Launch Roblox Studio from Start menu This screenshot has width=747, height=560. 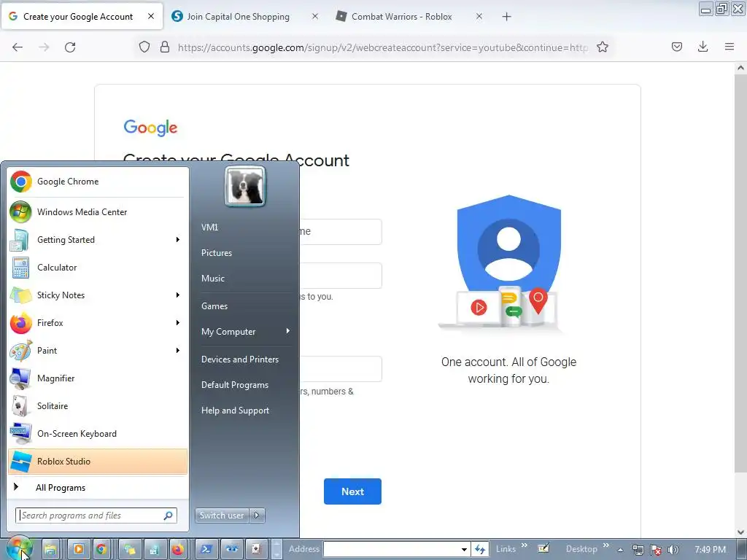pos(98,461)
